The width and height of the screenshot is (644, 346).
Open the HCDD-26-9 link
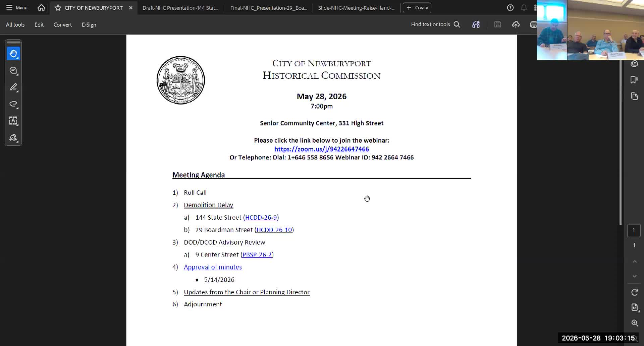click(x=261, y=217)
